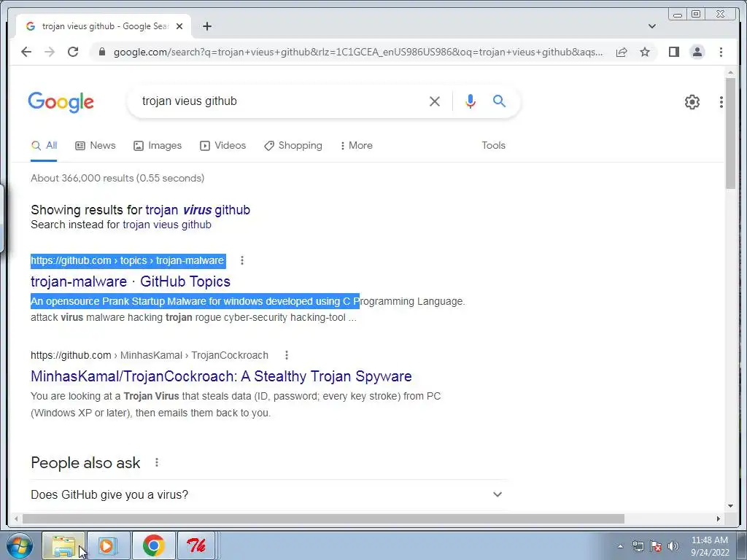Viewport: 747px width, 560px height.
Task: Clear the search box with the X
Action: [x=435, y=101]
